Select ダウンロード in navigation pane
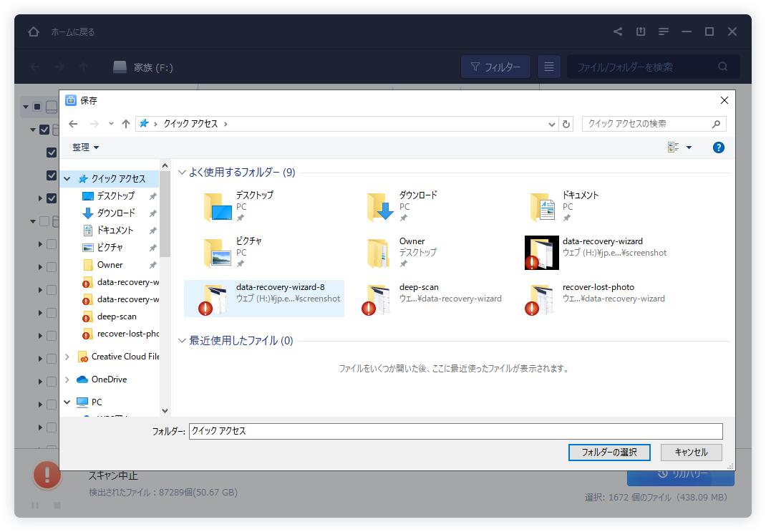Screen dimensions: 766x532 tap(115, 213)
